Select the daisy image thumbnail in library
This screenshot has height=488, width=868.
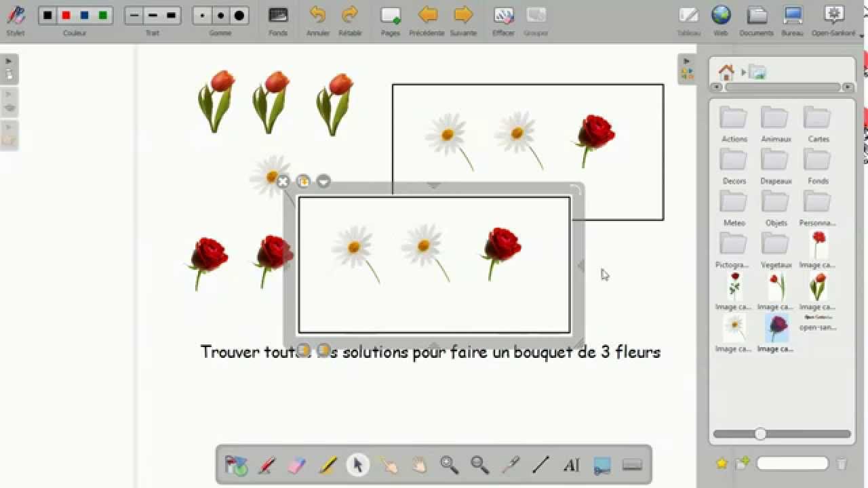point(734,329)
